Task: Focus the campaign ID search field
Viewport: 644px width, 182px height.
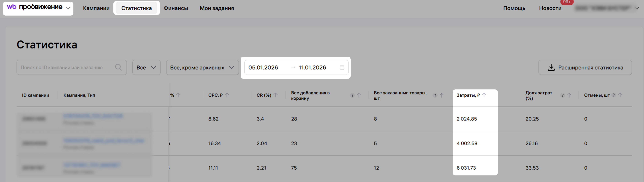Action: tap(65, 67)
